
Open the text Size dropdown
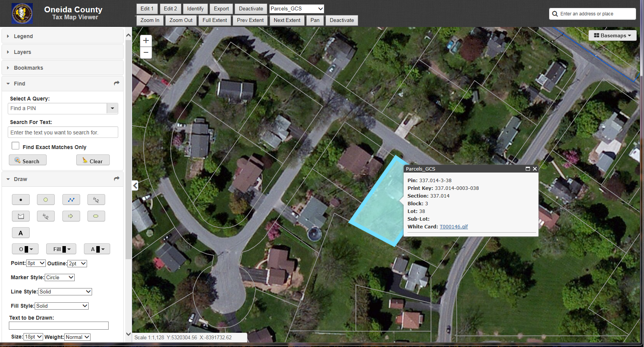coord(33,337)
